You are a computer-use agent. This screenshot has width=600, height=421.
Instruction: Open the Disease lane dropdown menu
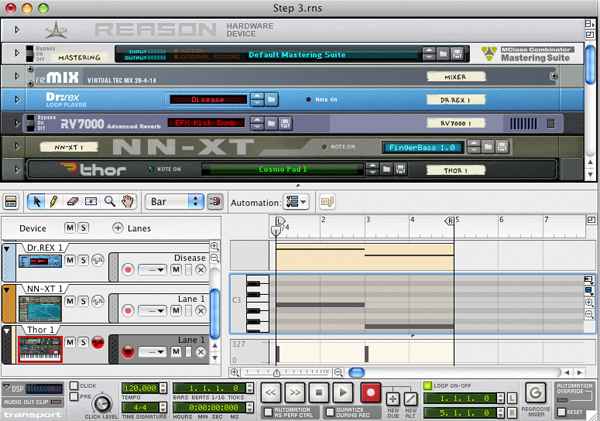tap(152, 270)
